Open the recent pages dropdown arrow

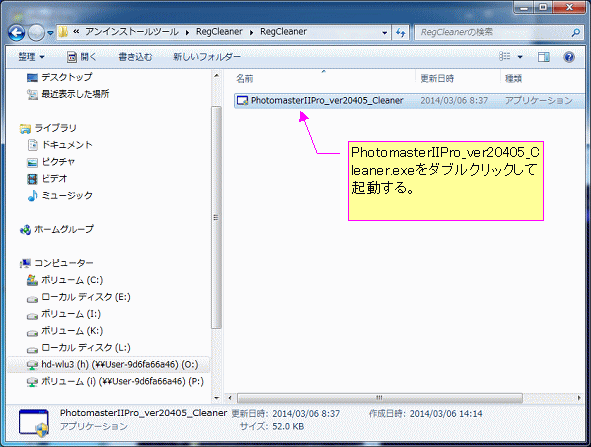51,33
